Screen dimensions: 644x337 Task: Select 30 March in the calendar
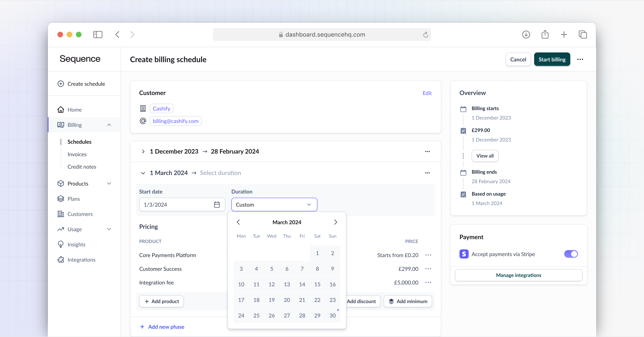tap(333, 316)
